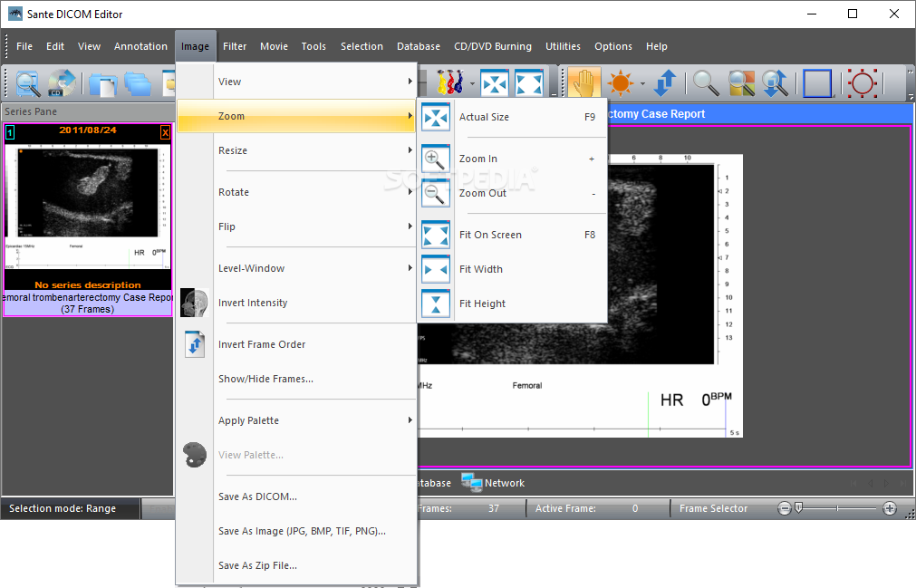Click the Network tab label

(x=505, y=483)
